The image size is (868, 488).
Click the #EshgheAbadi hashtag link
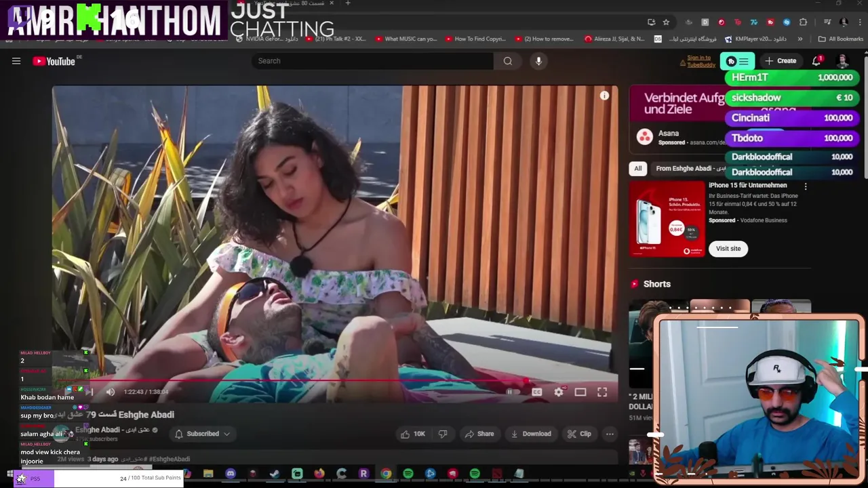point(169,459)
